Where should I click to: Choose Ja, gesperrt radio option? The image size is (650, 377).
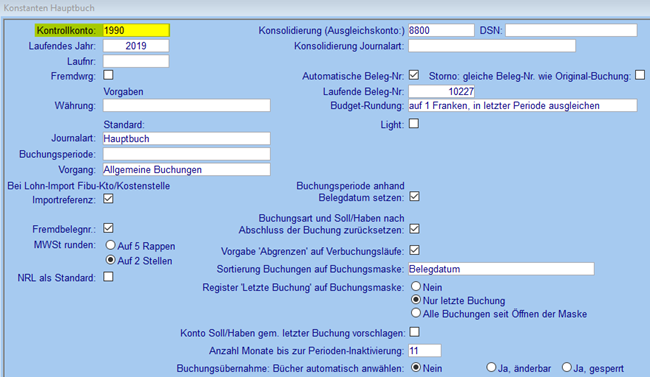pyautogui.click(x=567, y=367)
